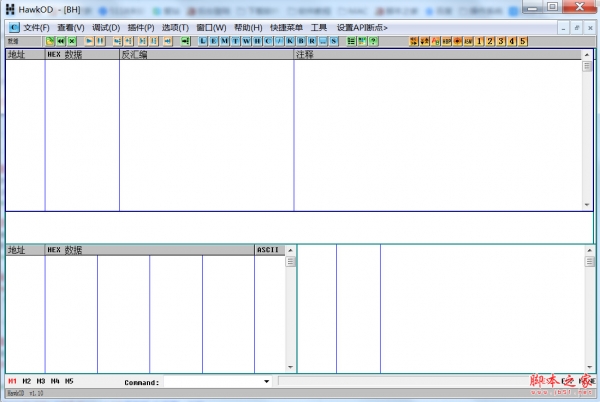Show Executable modules with E button
The width and height of the screenshot is (600, 402).
click(x=214, y=42)
